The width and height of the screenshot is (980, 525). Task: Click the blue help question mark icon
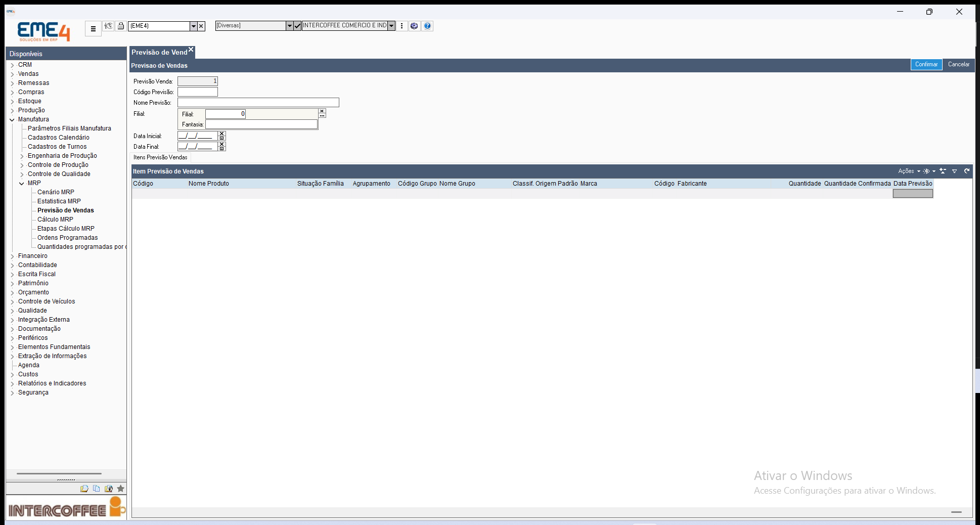pos(427,26)
